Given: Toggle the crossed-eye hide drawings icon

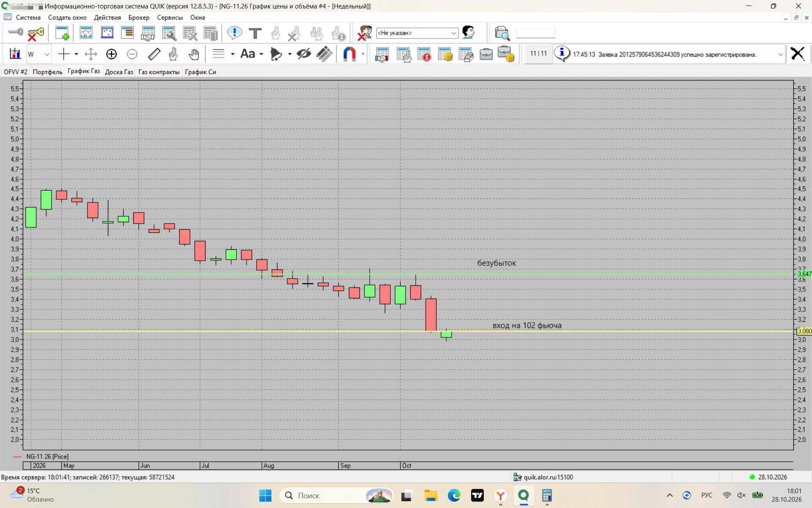Looking at the screenshot, I should point(304,54).
